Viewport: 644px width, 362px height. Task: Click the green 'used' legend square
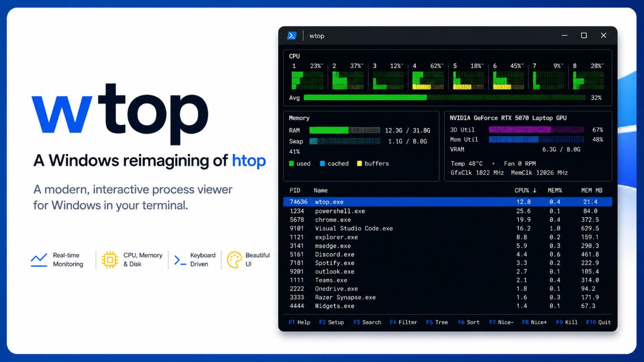[292, 163]
